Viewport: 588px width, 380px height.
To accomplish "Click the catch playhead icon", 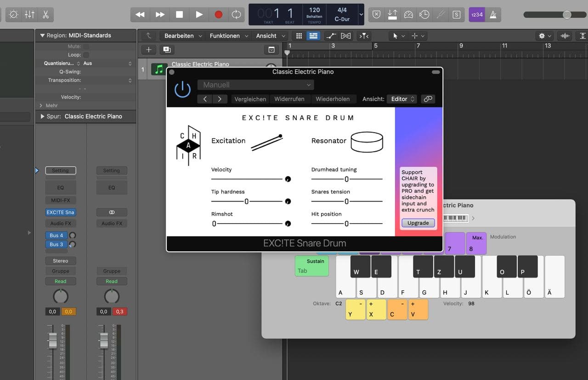I will pyautogui.click(x=364, y=35).
